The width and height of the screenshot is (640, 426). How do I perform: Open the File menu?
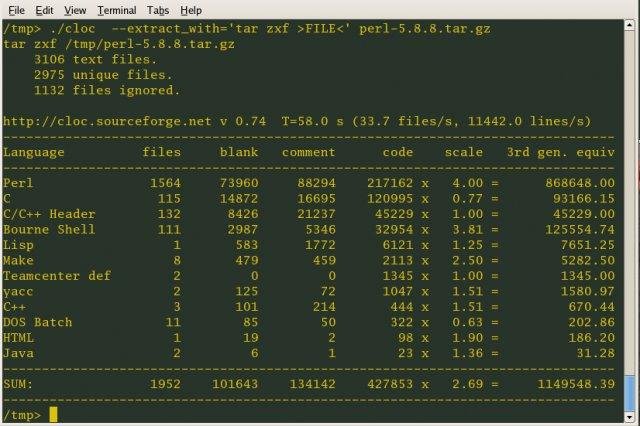point(17,10)
